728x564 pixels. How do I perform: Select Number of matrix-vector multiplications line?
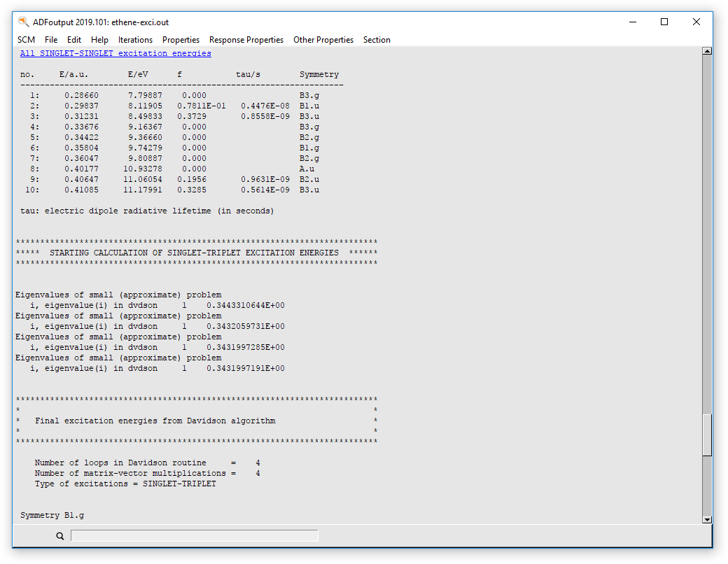[x=147, y=474]
